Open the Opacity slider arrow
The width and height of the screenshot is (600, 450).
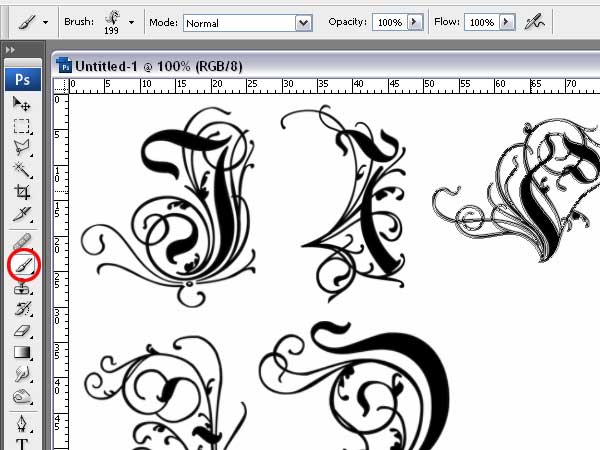point(414,22)
